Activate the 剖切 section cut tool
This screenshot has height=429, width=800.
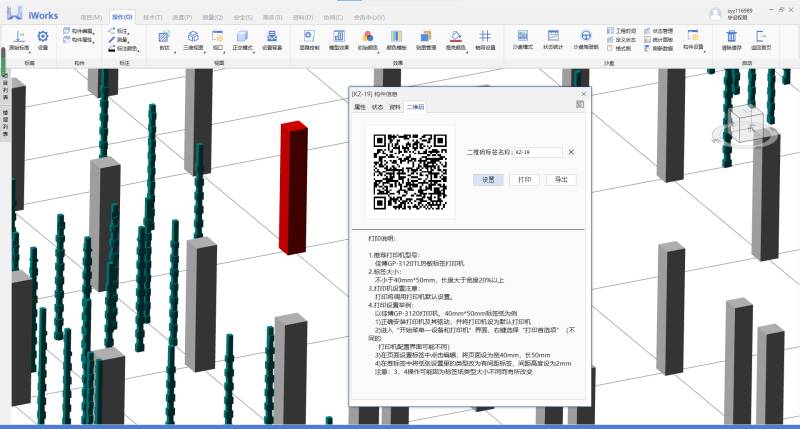(164, 37)
